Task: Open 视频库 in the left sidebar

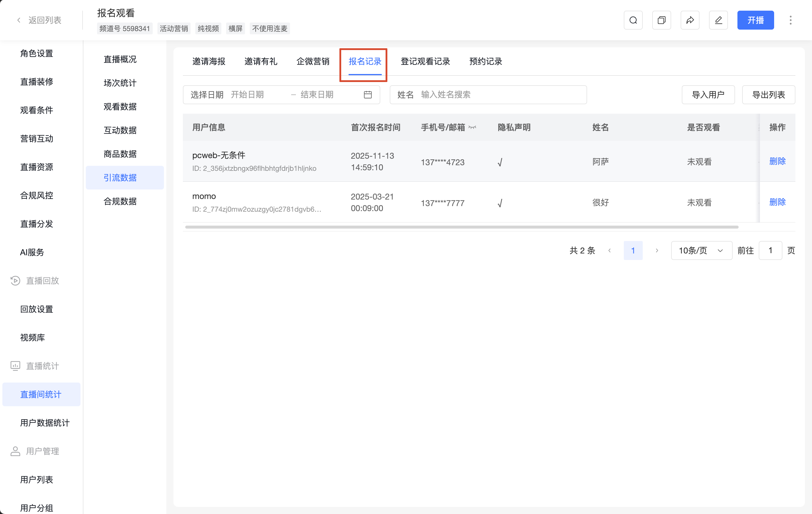Action: click(32, 338)
